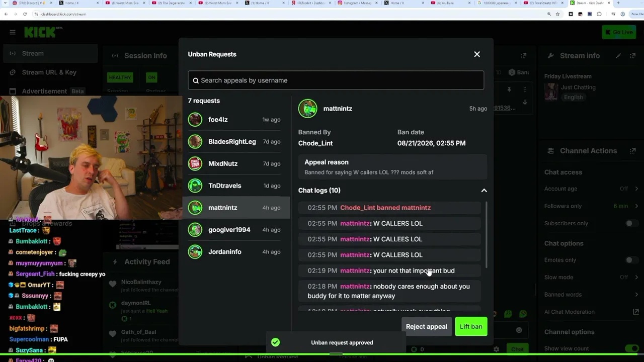This screenshot has height=362, width=644.
Task: Pop out the Channel Actions panel
Action: click(x=632, y=151)
